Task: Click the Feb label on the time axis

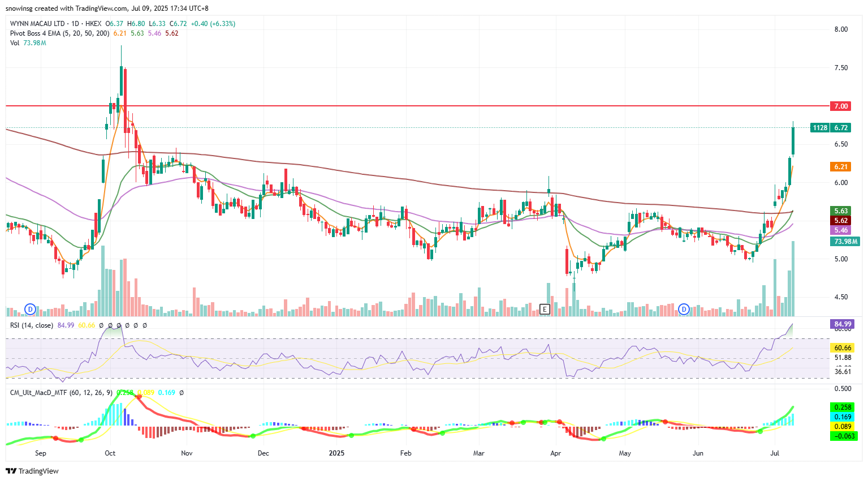Action: [405, 453]
